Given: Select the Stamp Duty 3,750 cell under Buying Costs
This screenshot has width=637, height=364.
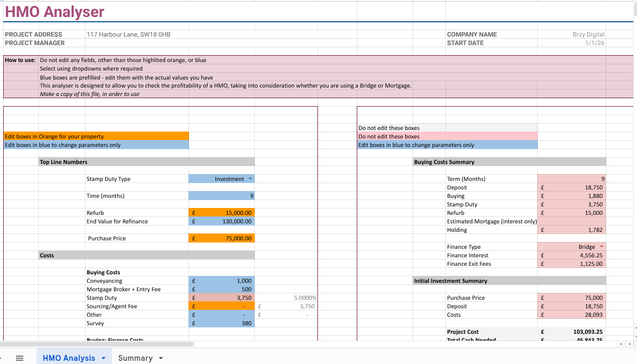Looking at the screenshot, I should click(x=221, y=298).
